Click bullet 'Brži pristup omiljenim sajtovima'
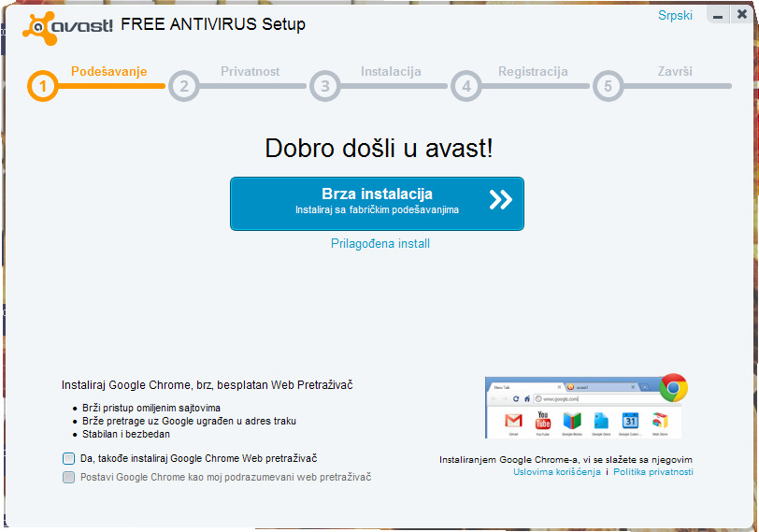This screenshot has width=759, height=532. tap(151, 408)
